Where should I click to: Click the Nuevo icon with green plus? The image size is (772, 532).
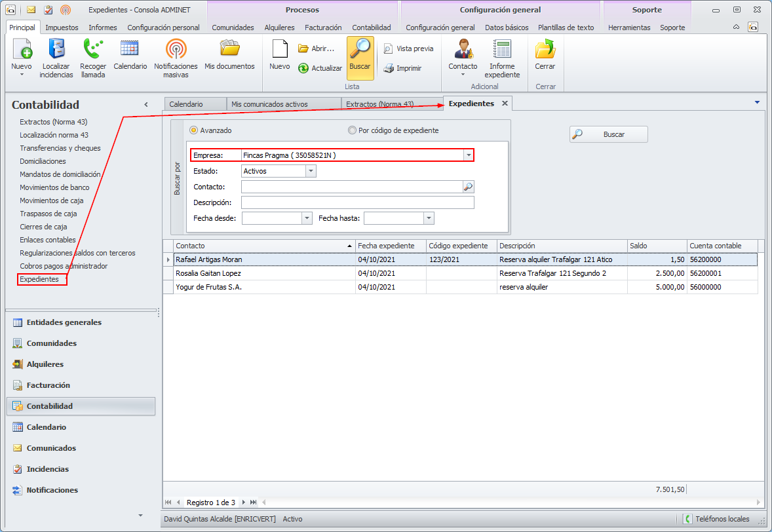pos(22,49)
